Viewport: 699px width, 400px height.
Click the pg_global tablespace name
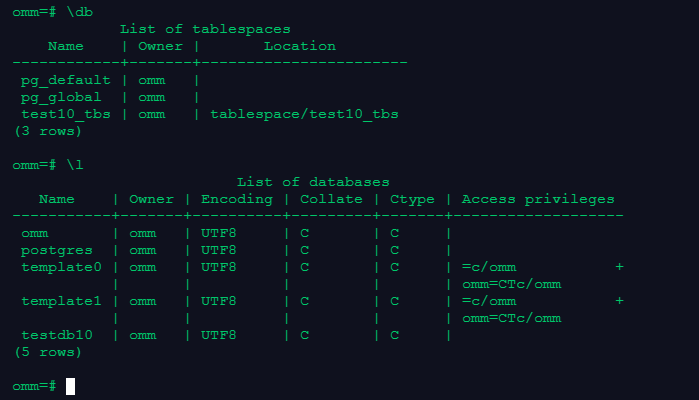point(61,97)
